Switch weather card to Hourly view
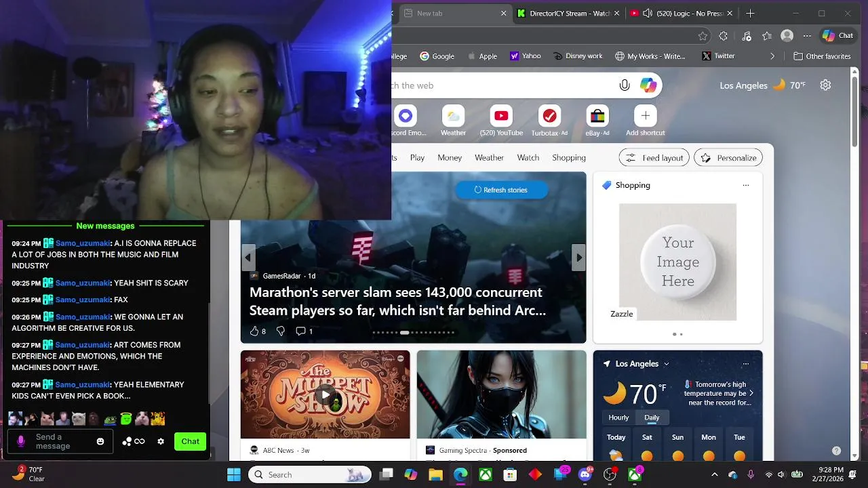This screenshot has width=868, height=488. pos(618,418)
